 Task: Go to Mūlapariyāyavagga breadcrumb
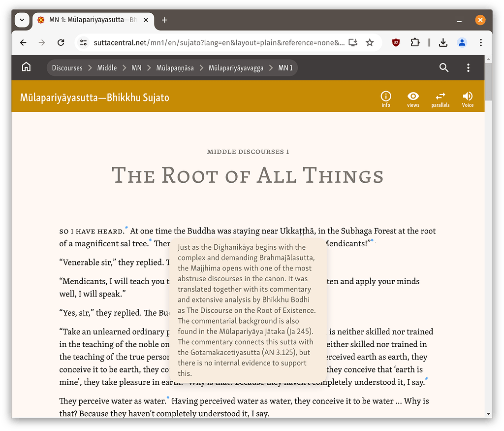pos(236,68)
